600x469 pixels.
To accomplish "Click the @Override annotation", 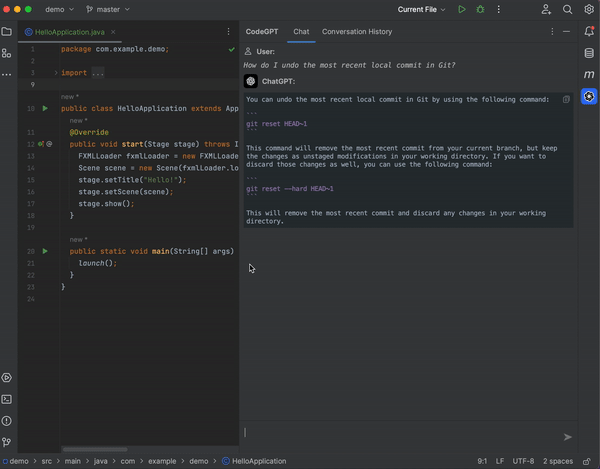I will 89,132.
